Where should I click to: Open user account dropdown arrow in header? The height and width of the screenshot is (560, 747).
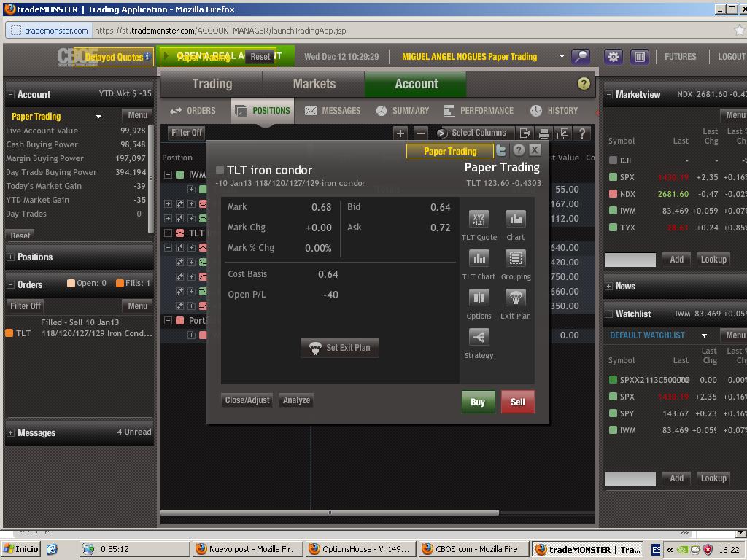[x=562, y=56]
